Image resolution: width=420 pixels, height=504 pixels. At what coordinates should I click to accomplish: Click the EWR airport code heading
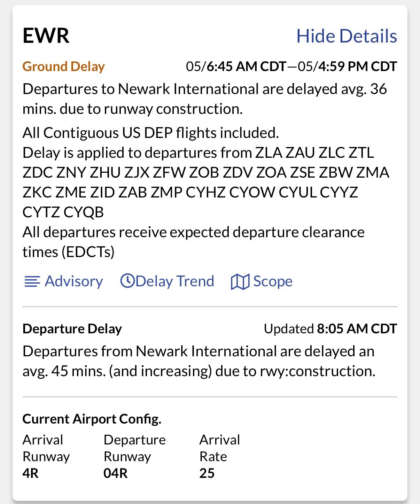46,36
